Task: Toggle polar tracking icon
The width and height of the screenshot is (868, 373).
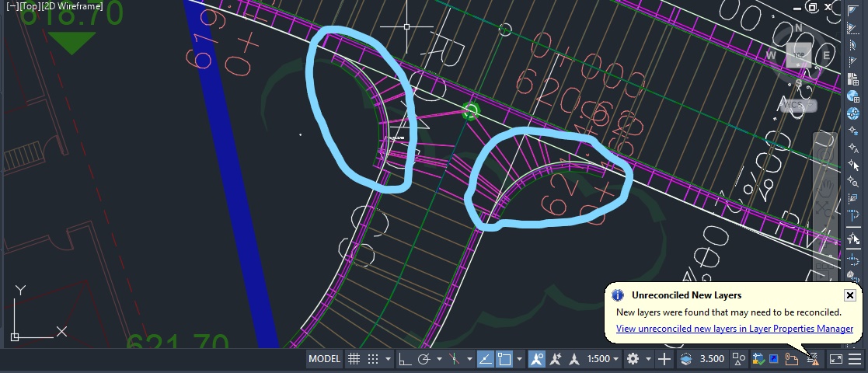Action: click(424, 359)
